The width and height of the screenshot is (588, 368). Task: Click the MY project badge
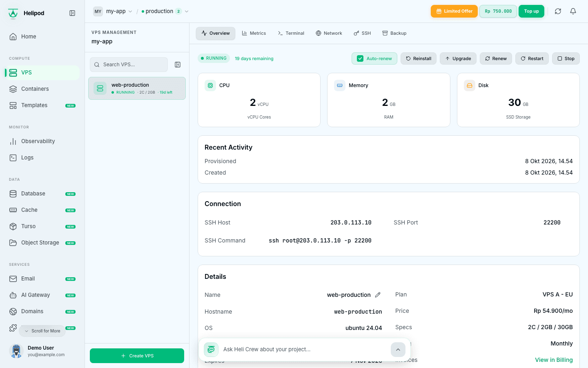pyautogui.click(x=98, y=11)
